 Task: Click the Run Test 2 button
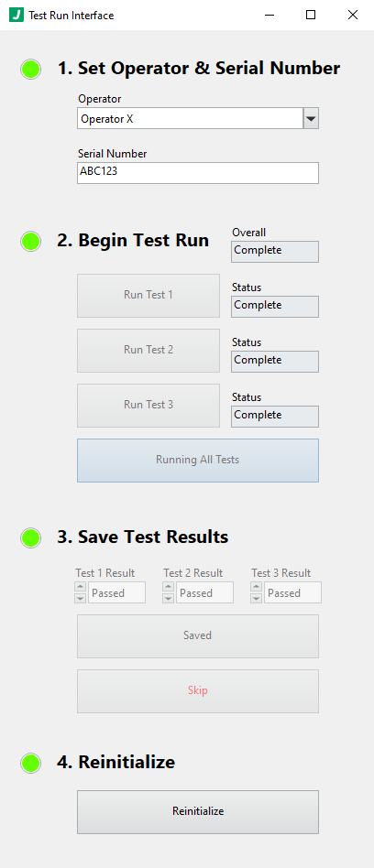148,351
